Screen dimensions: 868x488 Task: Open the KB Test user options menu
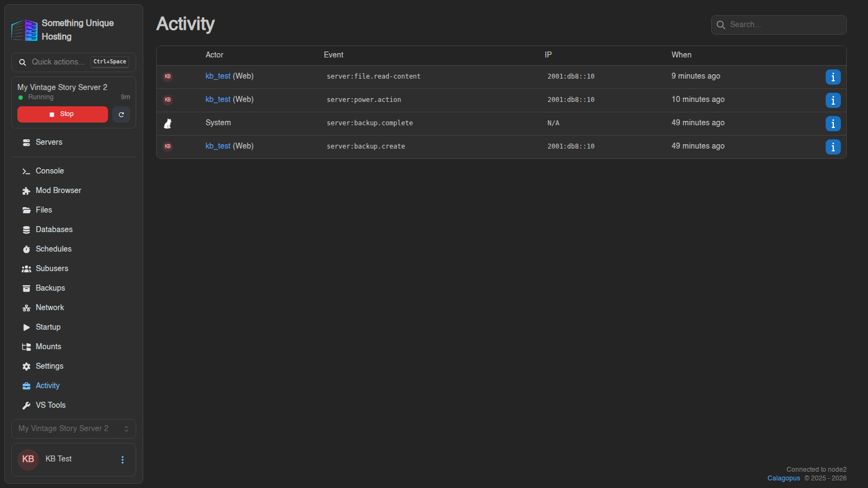123,460
